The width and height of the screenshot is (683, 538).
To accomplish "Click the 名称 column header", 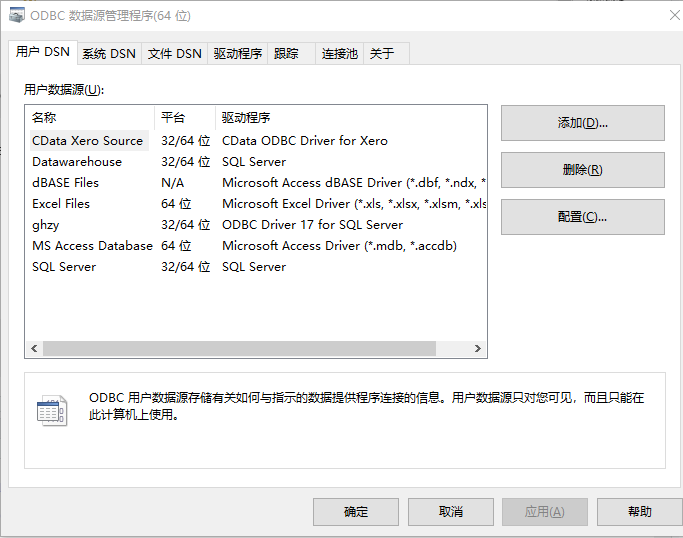I will click(x=90, y=118).
